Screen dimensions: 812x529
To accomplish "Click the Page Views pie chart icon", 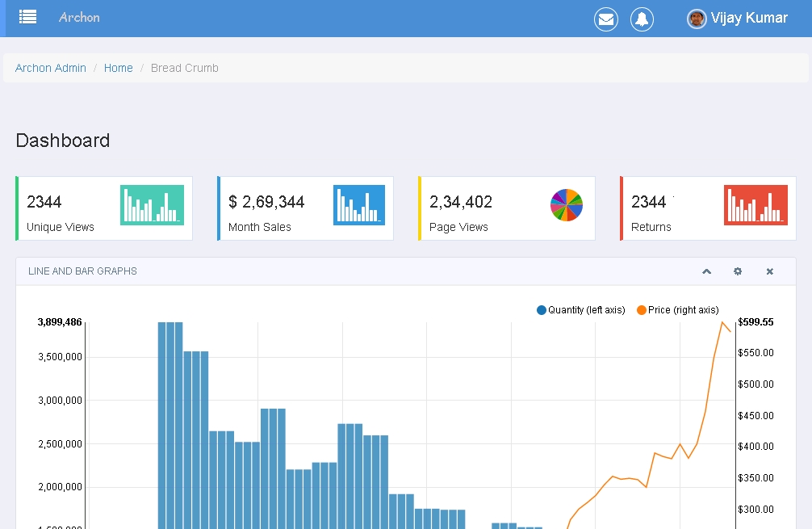I will 567,205.
